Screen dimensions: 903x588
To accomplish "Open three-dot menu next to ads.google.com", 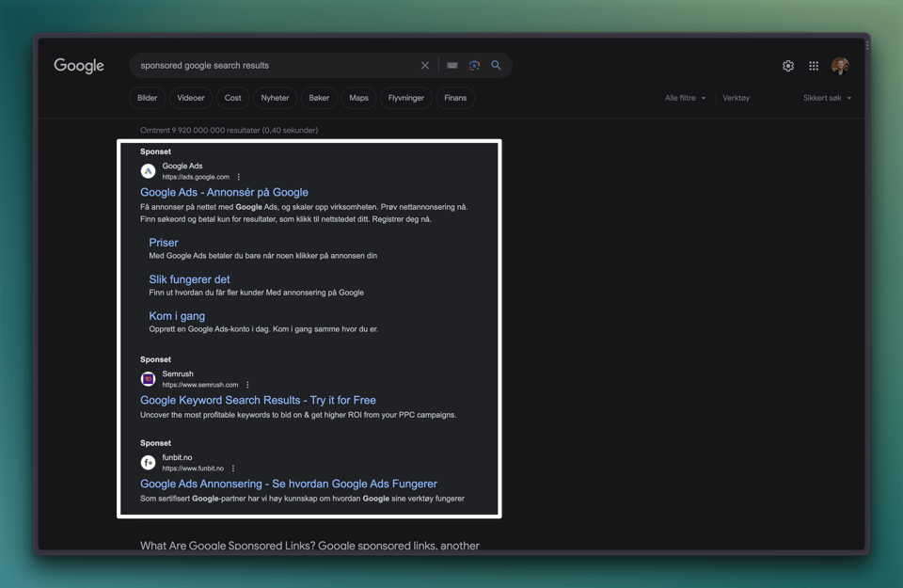I will tap(239, 177).
